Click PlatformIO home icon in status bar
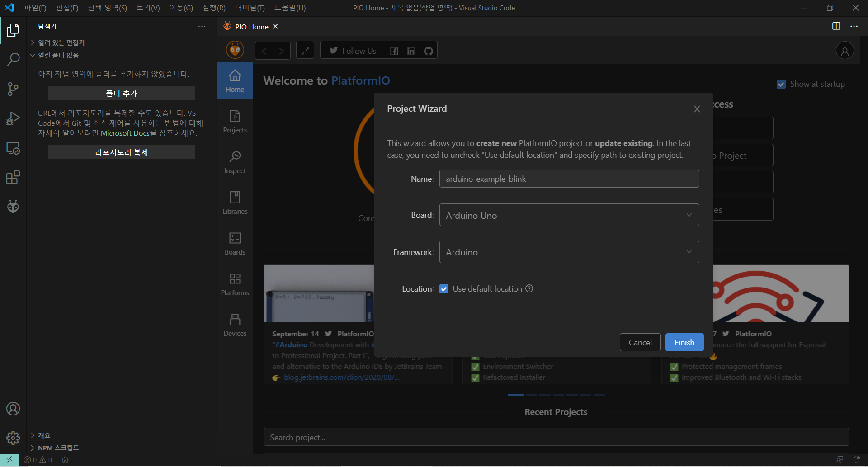 [x=65, y=460]
